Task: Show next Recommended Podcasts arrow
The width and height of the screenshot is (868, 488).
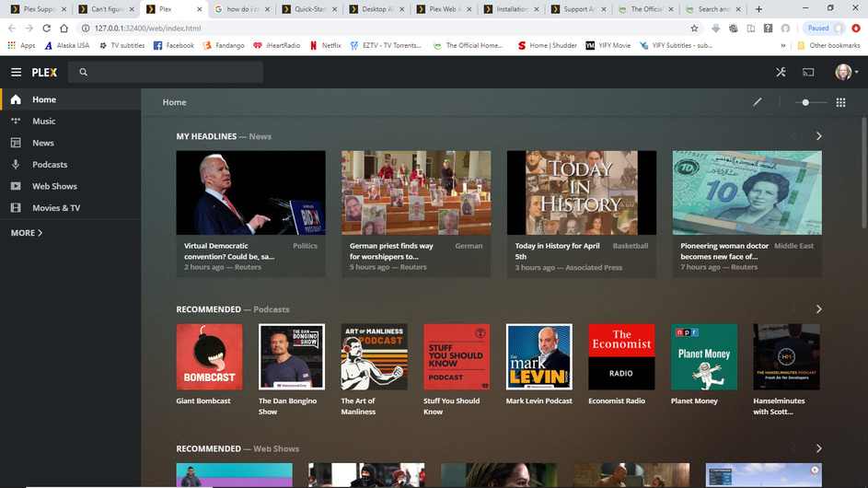Action: (x=818, y=309)
